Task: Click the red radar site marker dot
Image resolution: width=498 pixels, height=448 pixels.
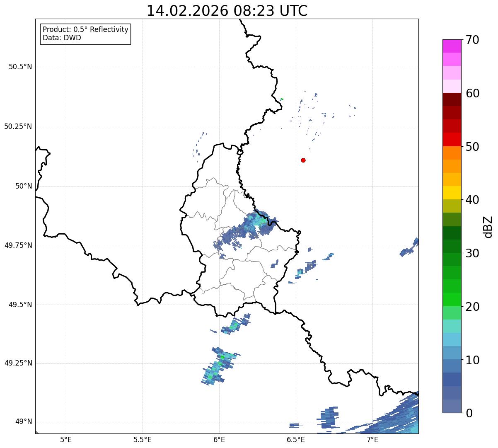Action: click(303, 160)
